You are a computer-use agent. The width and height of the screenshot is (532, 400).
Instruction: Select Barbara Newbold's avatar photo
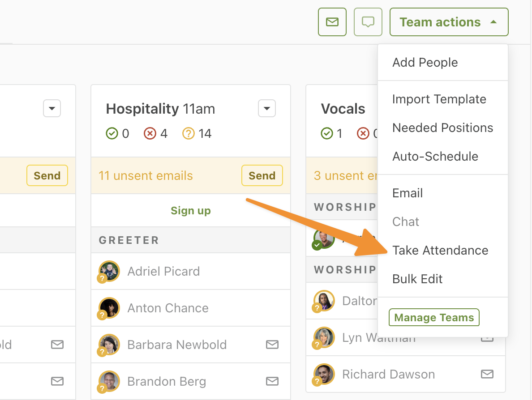point(109,345)
